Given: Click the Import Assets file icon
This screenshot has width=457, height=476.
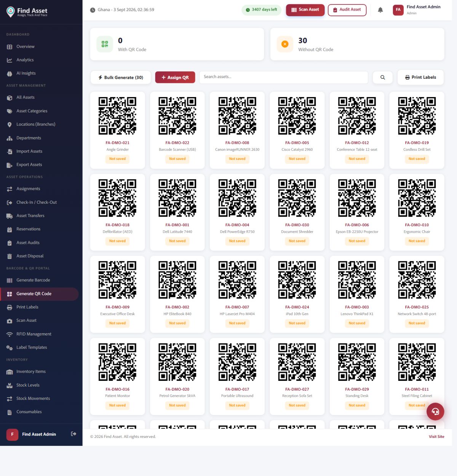Looking at the screenshot, I should tap(10, 152).
